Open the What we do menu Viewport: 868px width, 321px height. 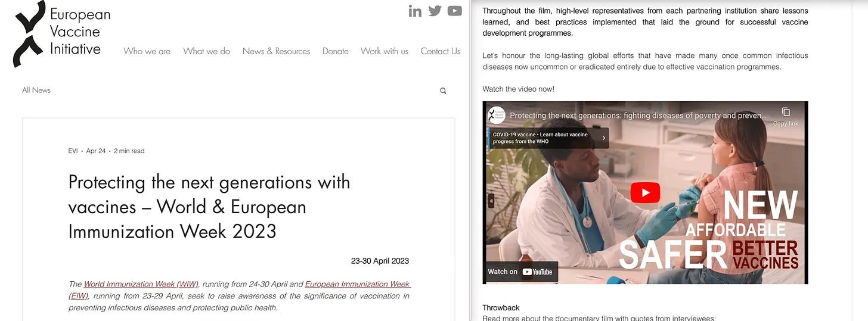point(206,51)
